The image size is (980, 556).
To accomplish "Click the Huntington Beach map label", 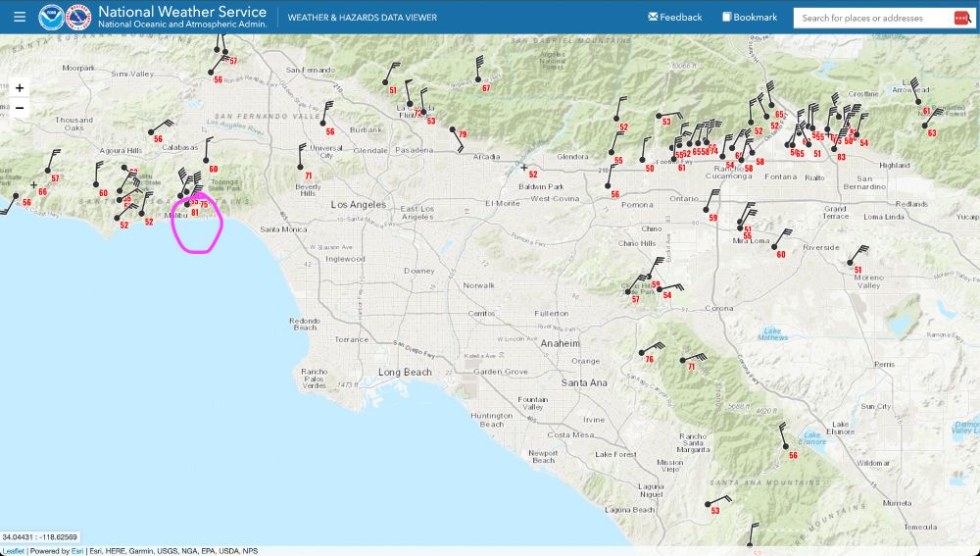I will pyautogui.click(x=491, y=420).
